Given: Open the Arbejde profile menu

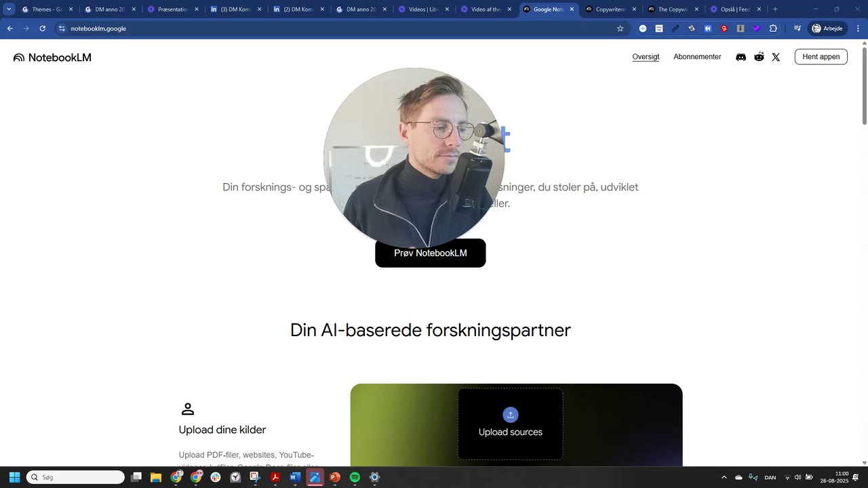Looking at the screenshot, I should tap(827, 28).
